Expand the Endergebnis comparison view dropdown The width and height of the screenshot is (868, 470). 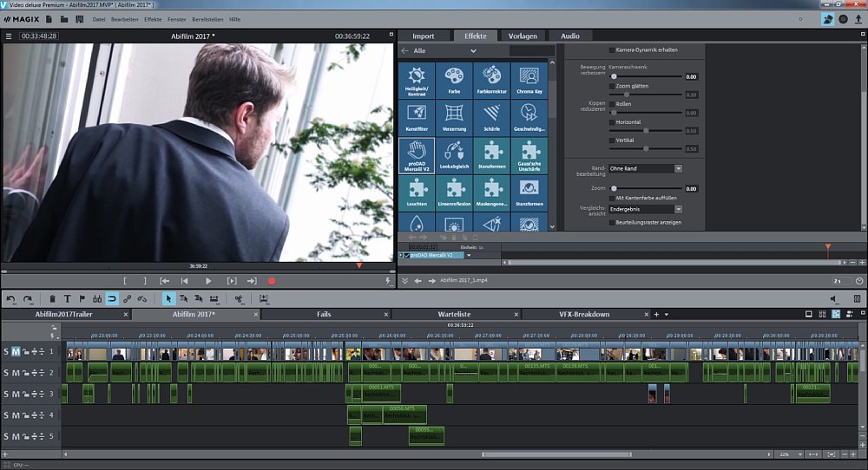[x=645, y=209]
